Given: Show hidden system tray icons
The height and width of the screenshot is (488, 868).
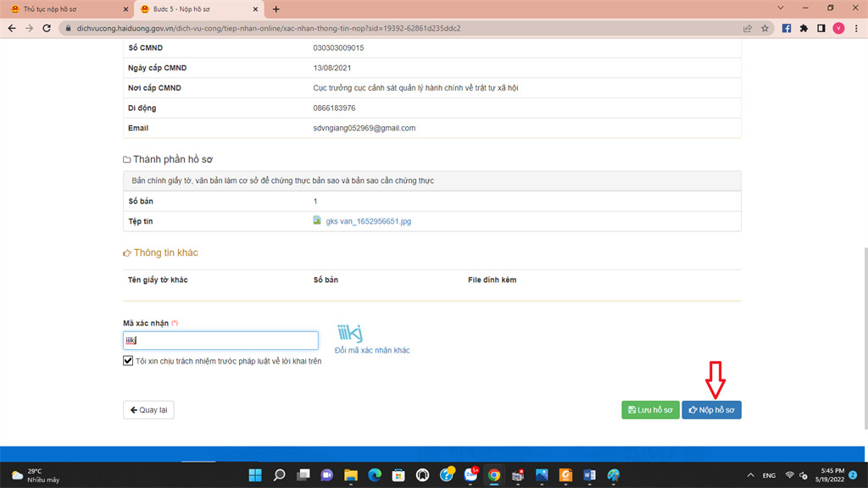Looking at the screenshot, I should [751, 475].
